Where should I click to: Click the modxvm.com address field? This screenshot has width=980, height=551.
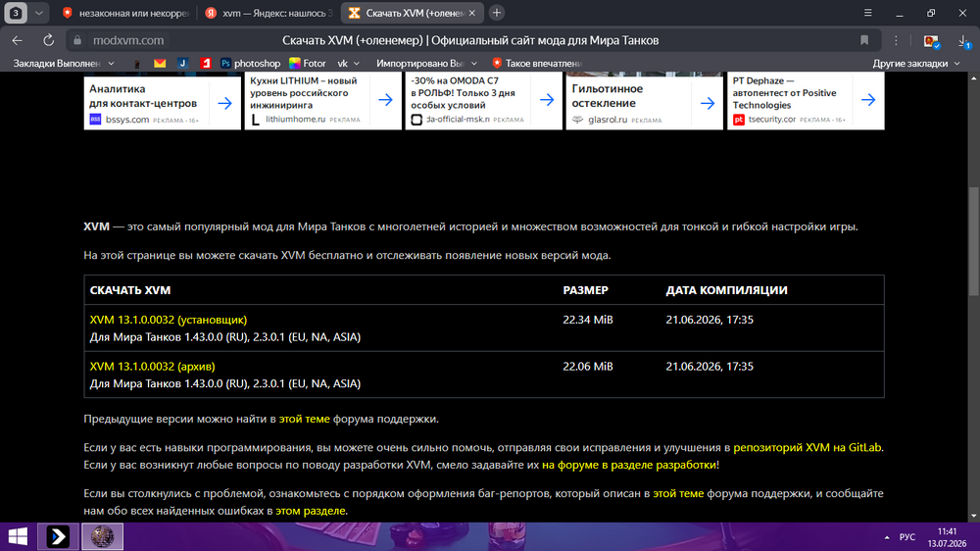pos(128,40)
